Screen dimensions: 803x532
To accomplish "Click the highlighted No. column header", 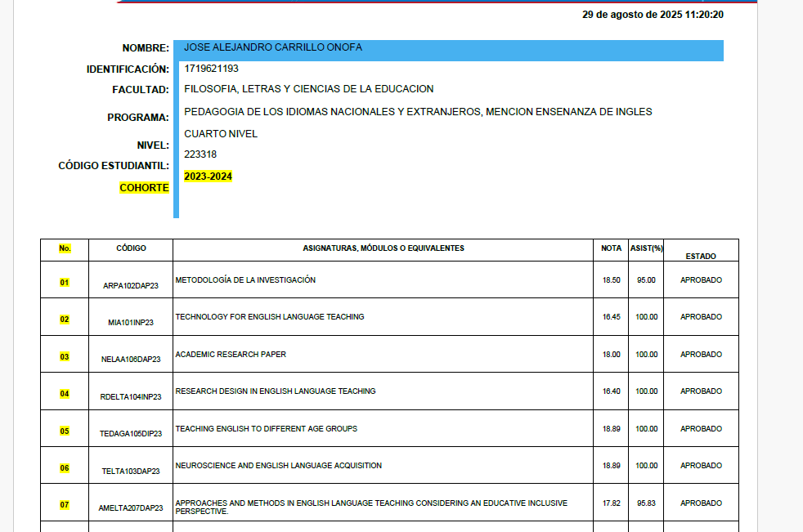I will click(65, 248).
